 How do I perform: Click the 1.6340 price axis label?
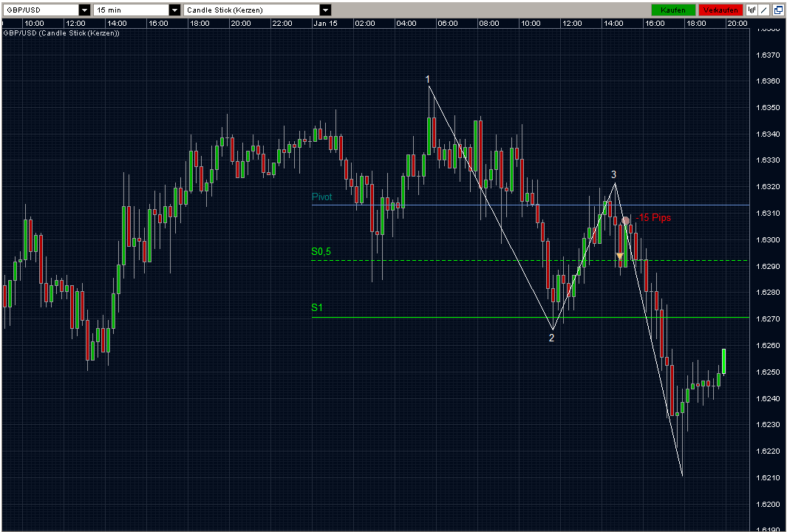tap(768, 134)
